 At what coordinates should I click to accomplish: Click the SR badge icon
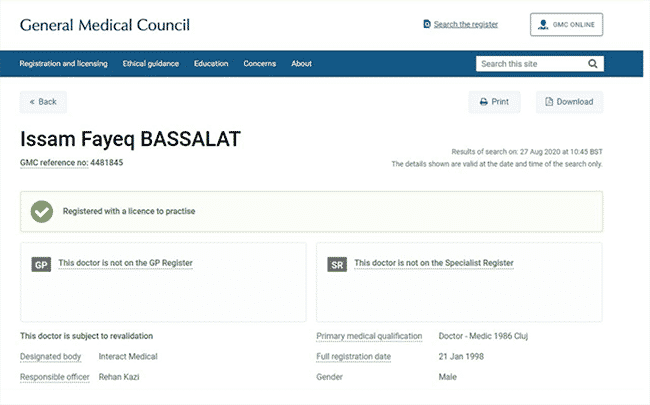pyautogui.click(x=337, y=264)
